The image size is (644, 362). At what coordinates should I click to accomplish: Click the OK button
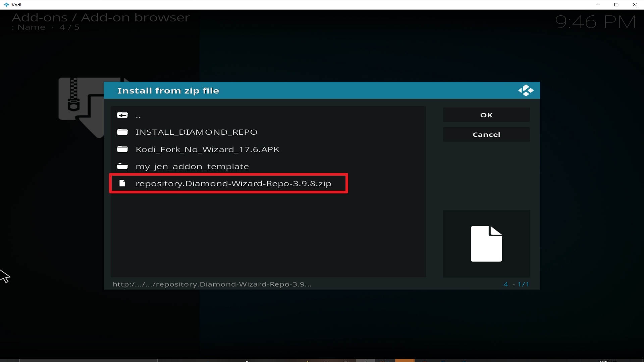coord(486,115)
